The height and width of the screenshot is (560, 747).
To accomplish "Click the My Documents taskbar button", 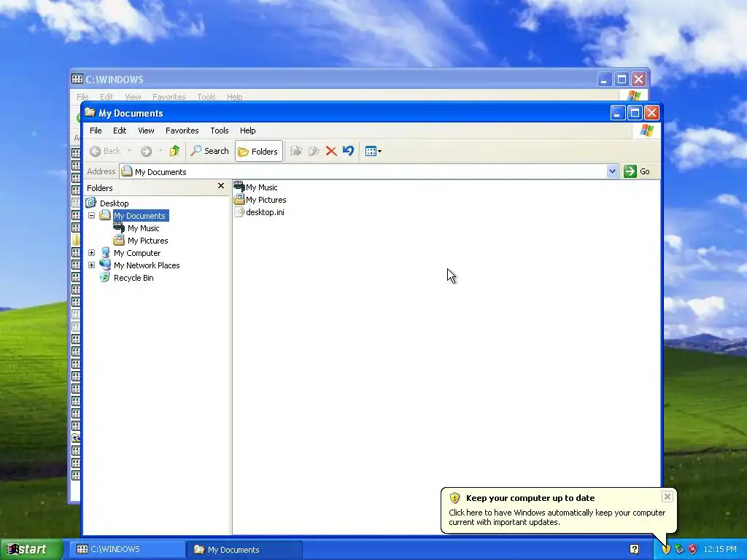I will (245, 549).
